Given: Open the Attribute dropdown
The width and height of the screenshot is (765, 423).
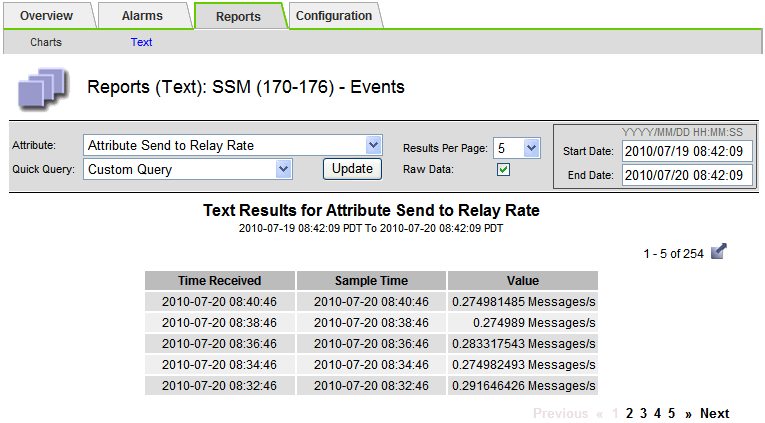Looking at the screenshot, I should [x=233, y=145].
